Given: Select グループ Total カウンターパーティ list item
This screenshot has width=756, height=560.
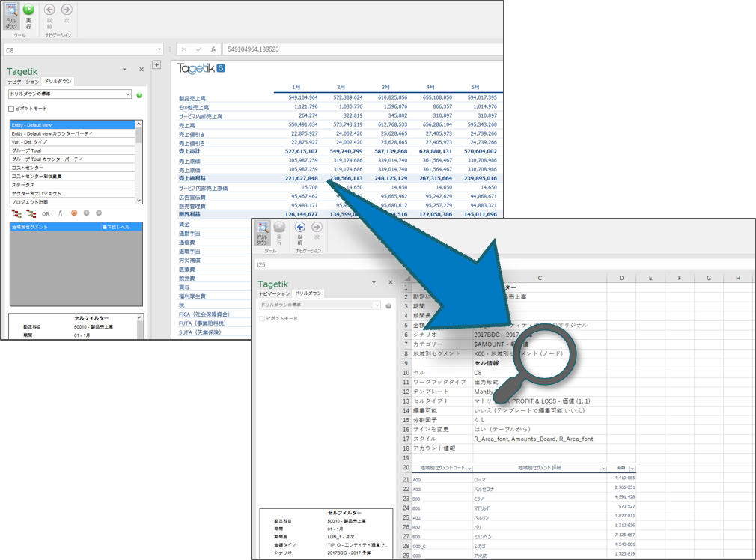Looking at the screenshot, I should 73,159.
